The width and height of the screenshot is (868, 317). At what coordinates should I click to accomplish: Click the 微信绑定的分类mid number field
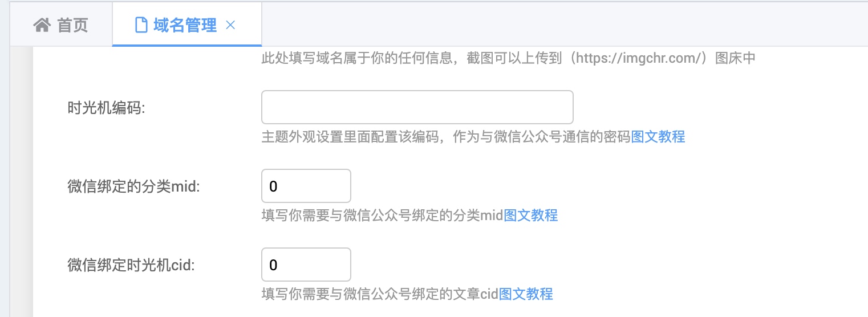coord(306,186)
